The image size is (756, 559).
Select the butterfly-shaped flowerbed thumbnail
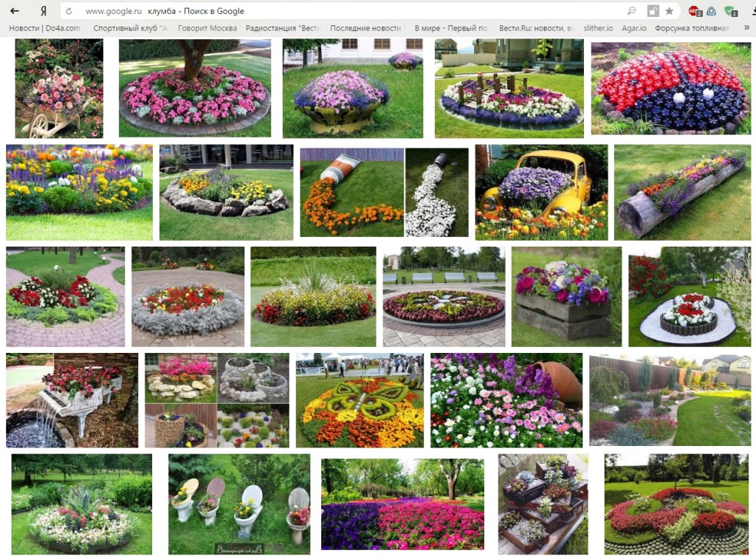(360, 399)
